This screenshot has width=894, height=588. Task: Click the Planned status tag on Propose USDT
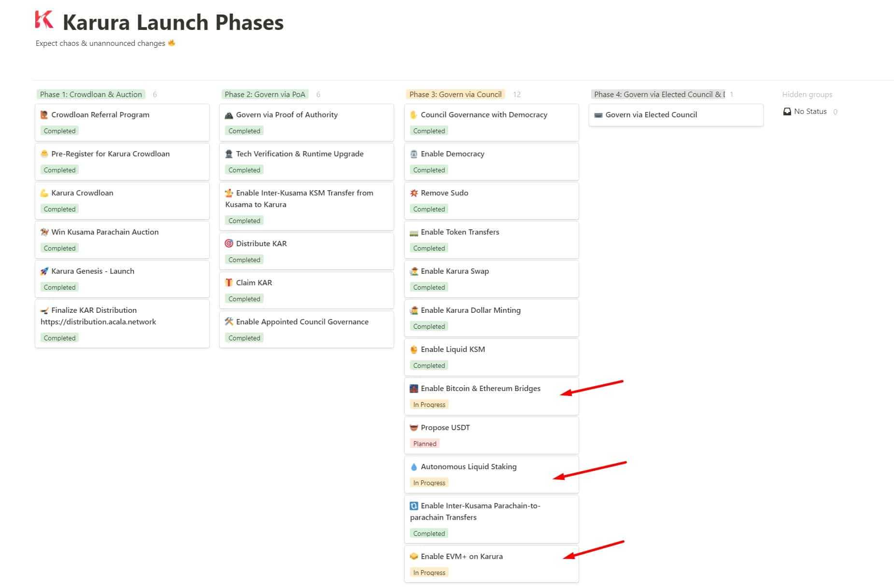[425, 443]
